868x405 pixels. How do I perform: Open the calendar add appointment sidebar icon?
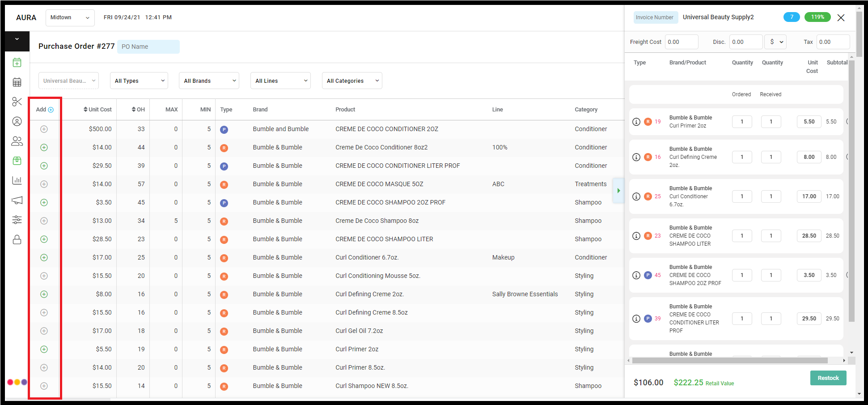click(x=17, y=63)
